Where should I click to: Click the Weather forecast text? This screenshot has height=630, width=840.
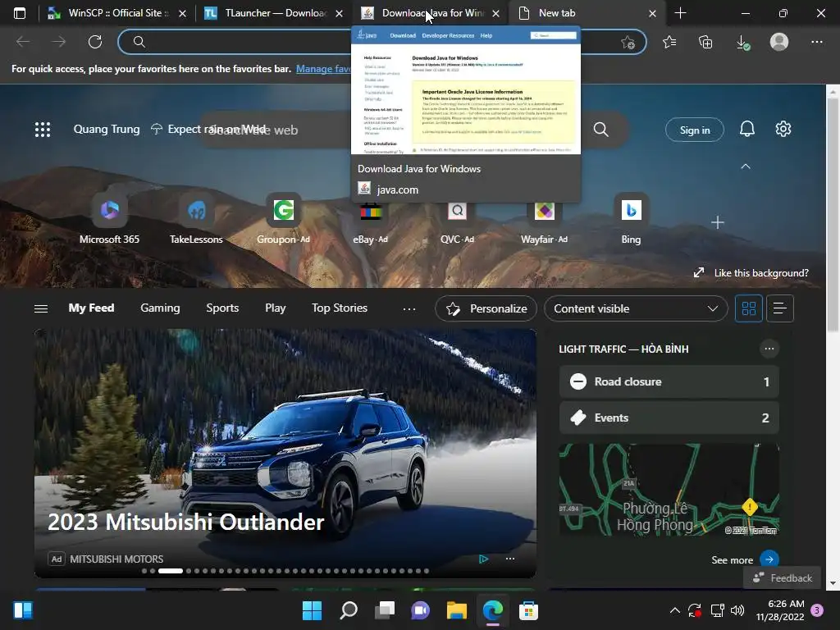point(217,129)
